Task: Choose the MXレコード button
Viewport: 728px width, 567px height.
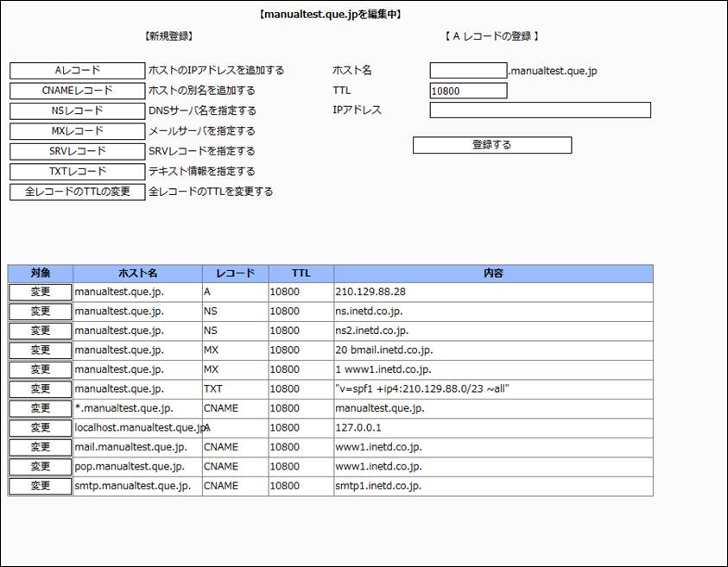Action: coord(77,131)
